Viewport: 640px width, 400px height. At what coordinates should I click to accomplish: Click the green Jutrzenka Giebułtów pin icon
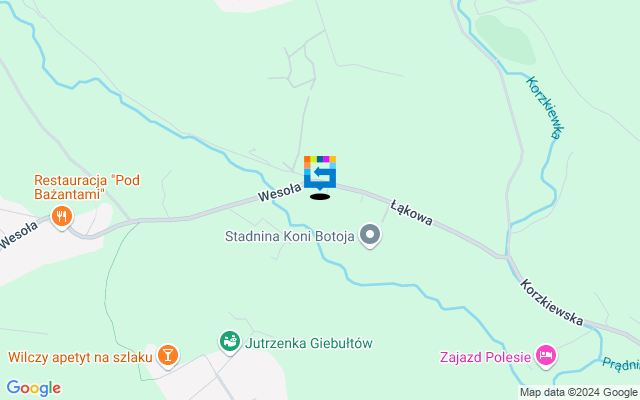(x=230, y=342)
